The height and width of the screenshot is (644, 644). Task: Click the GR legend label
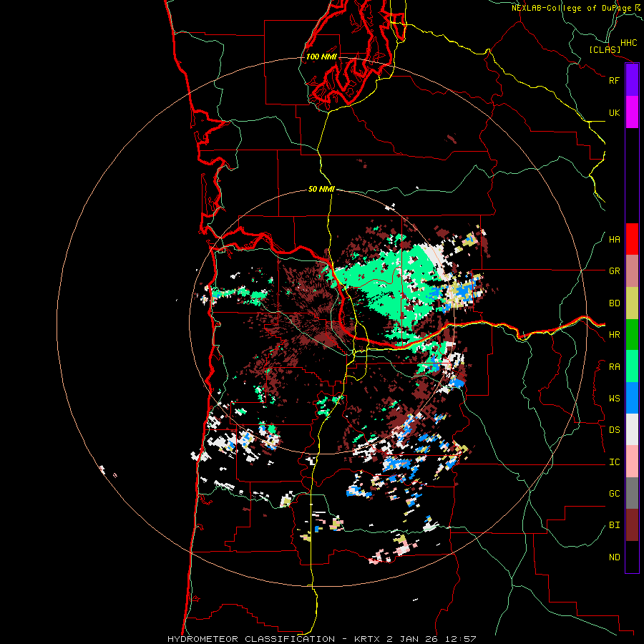coord(614,271)
